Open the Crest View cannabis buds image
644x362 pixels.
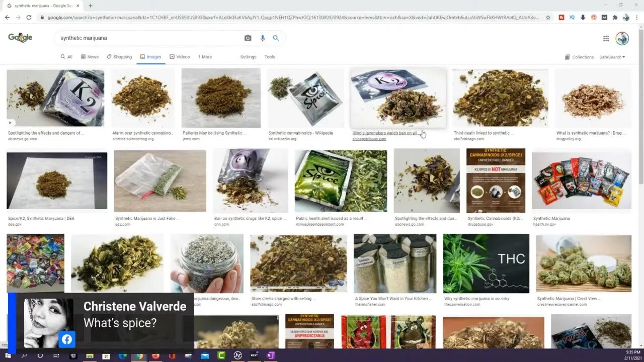pyautogui.click(x=584, y=263)
